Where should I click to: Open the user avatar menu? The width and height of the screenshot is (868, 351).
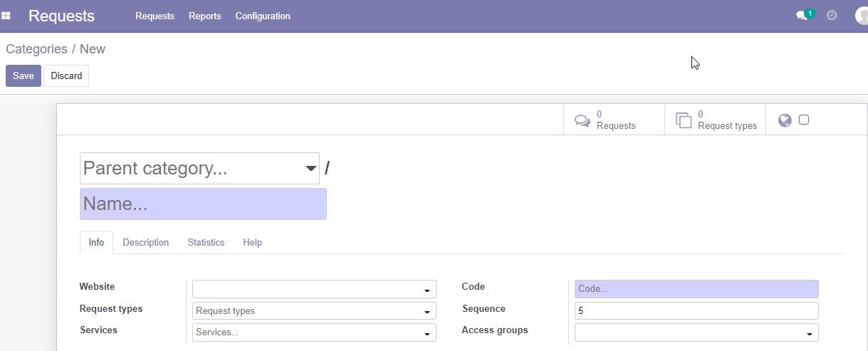(x=862, y=16)
